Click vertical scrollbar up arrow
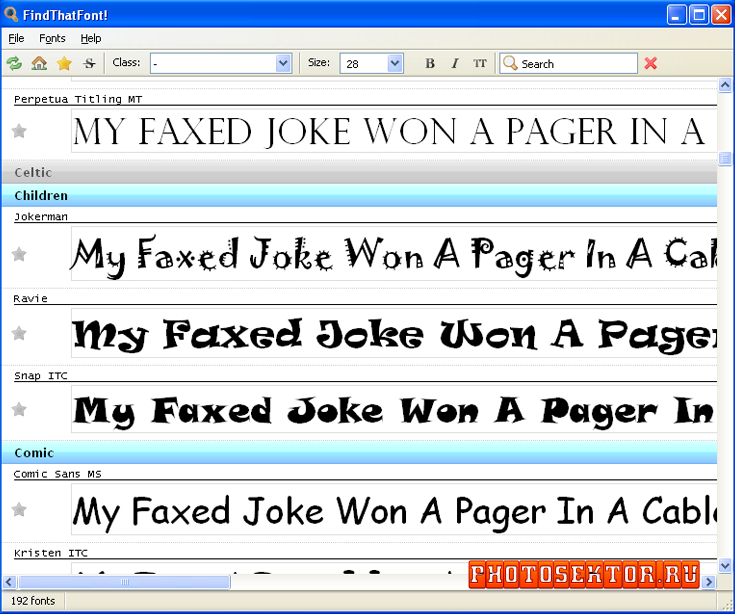 click(725, 85)
